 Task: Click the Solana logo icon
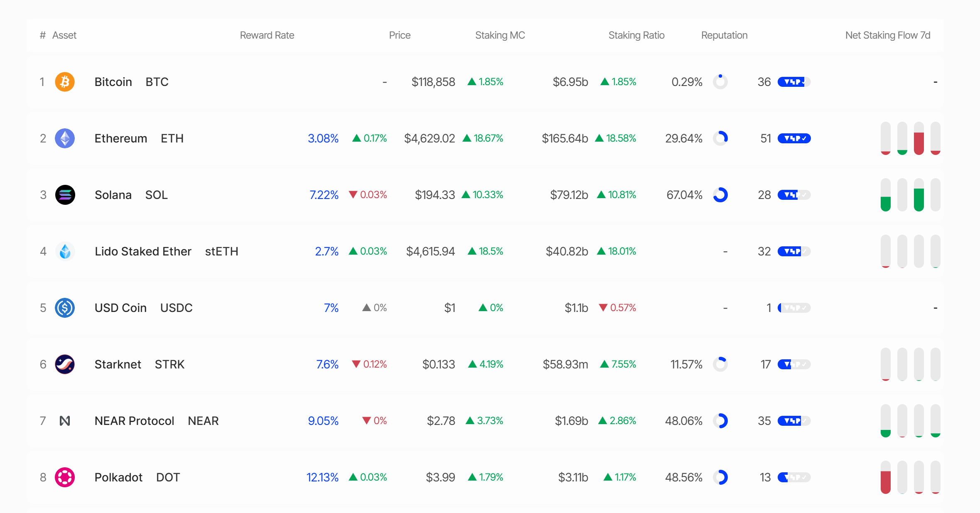65,195
